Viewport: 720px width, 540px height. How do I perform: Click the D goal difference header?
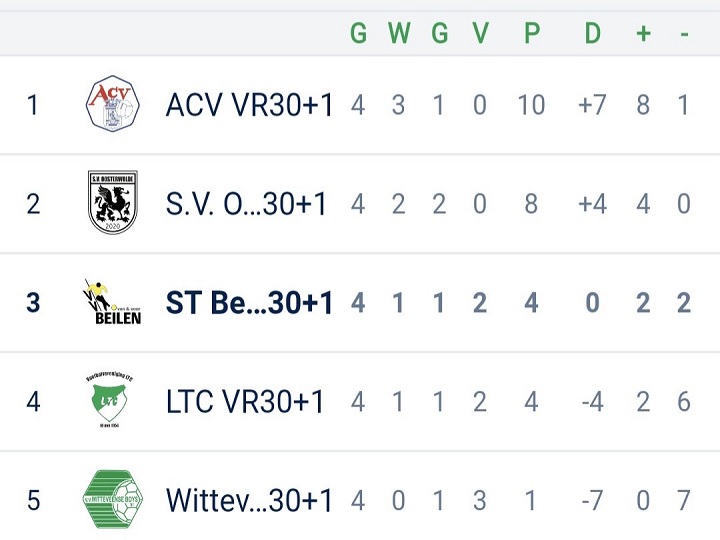592,33
